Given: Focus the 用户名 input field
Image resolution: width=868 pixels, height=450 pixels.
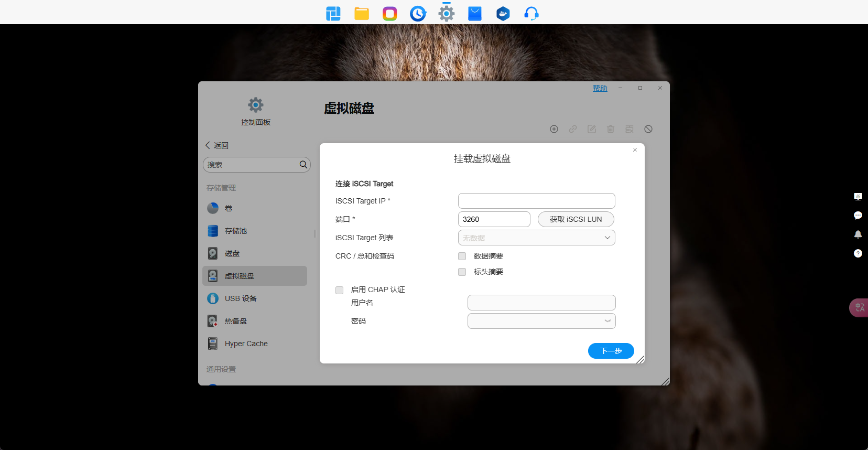Looking at the screenshot, I should point(541,303).
